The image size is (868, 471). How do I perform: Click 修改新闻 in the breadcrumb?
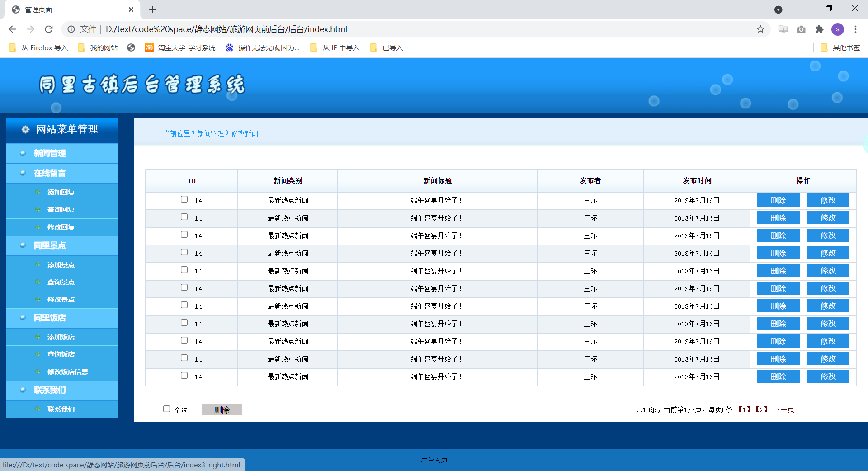click(245, 133)
